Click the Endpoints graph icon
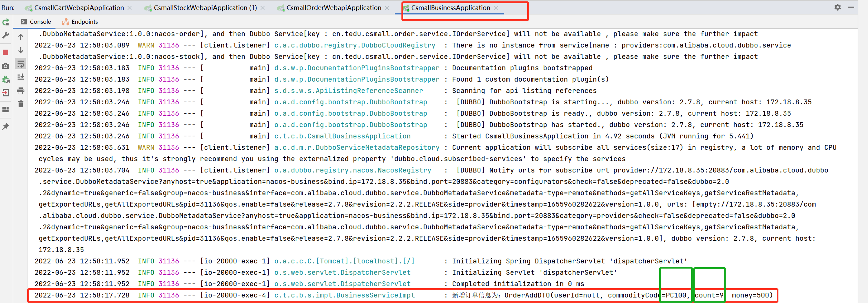Viewport: 868px width, 303px height. (x=65, y=22)
